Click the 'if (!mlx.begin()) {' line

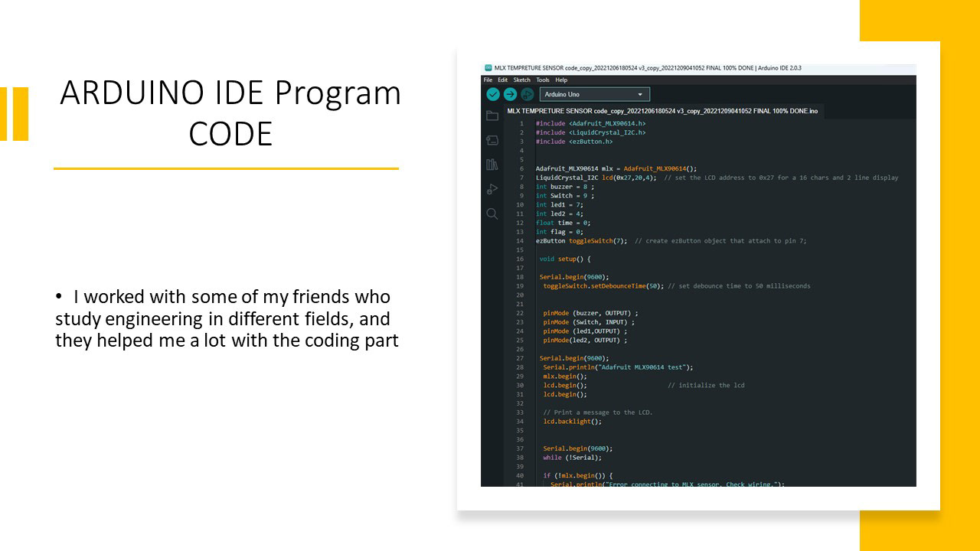tap(578, 476)
